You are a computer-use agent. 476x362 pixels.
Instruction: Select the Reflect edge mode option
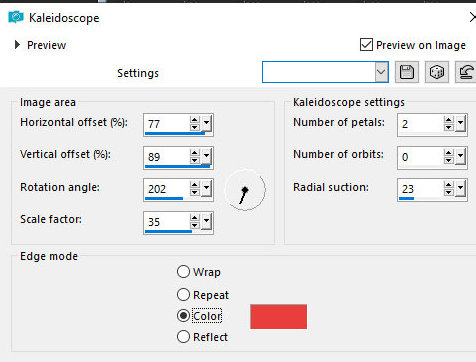click(183, 337)
